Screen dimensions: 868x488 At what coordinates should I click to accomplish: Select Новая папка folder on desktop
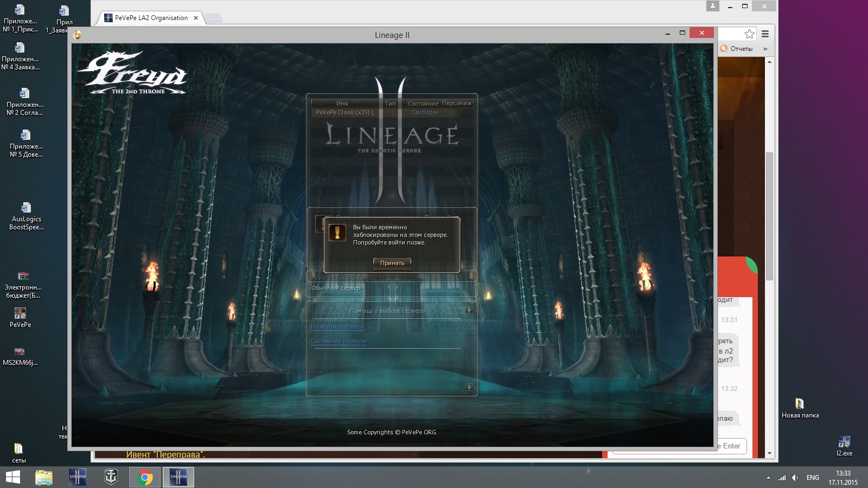[800, 408]
